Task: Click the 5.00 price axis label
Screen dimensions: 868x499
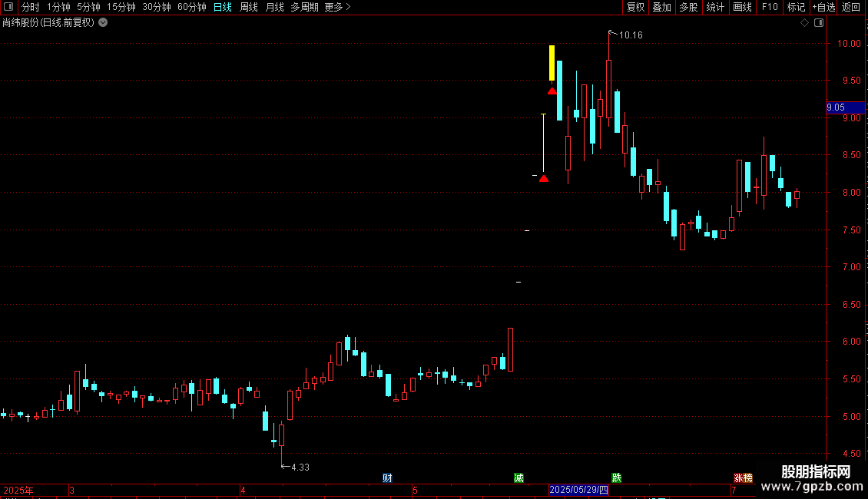Action: (852, 417)
